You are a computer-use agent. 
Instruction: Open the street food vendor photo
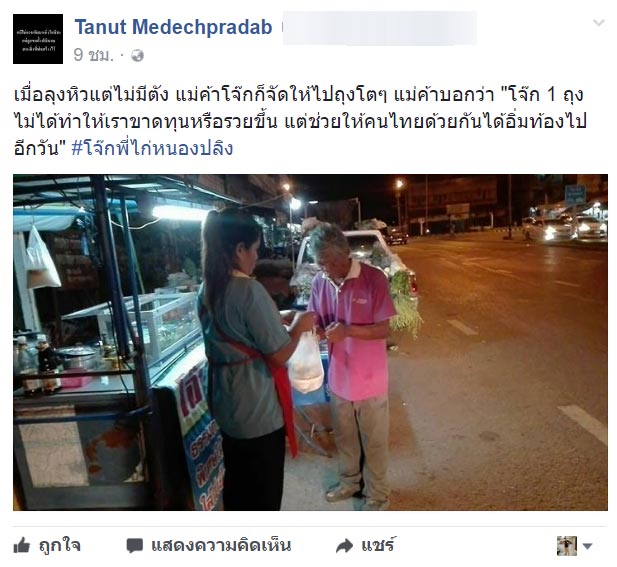pos(310,343)
